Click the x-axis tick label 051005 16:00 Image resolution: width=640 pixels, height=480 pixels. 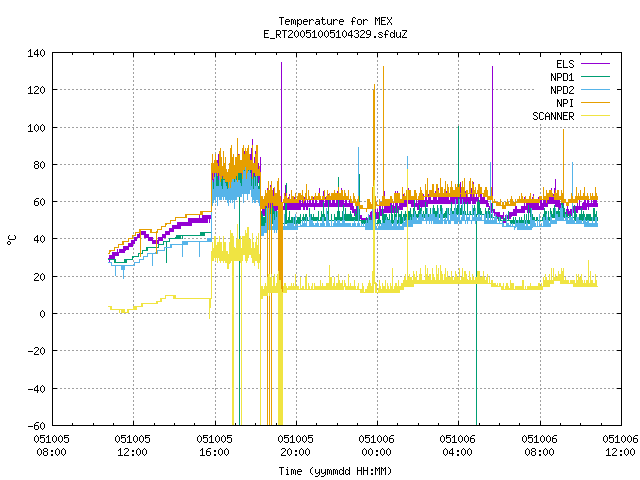tap(214, 445)
